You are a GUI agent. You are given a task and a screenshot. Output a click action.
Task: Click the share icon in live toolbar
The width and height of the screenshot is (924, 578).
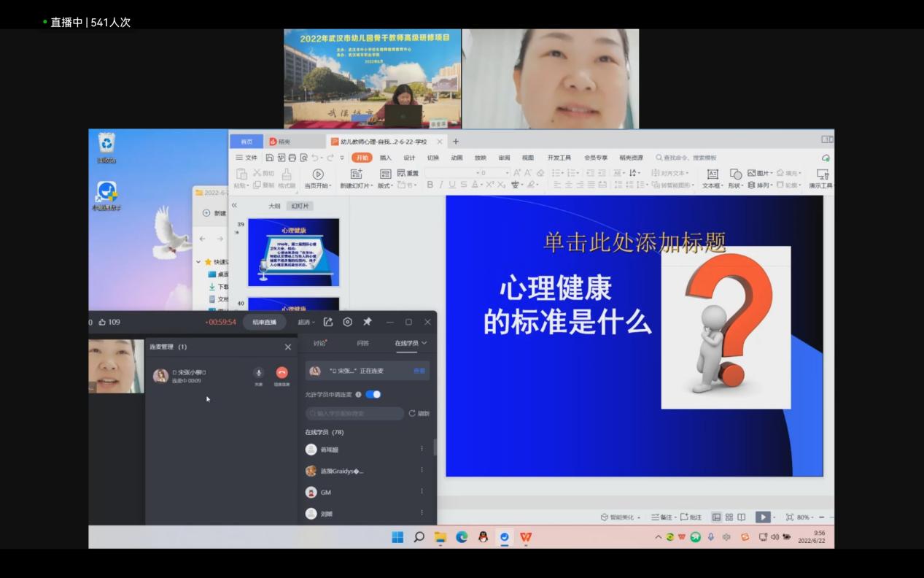click(x=328, y=322)
